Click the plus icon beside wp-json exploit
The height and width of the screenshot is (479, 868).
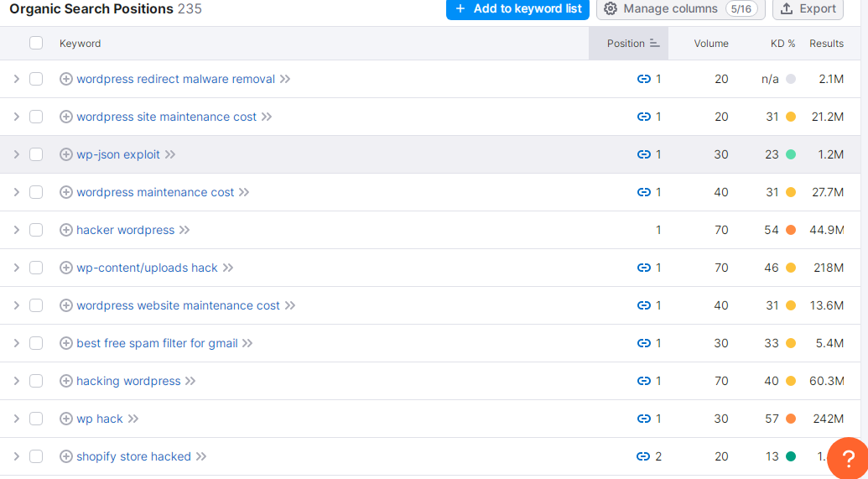pyautogui.click(x=66, y=154)
